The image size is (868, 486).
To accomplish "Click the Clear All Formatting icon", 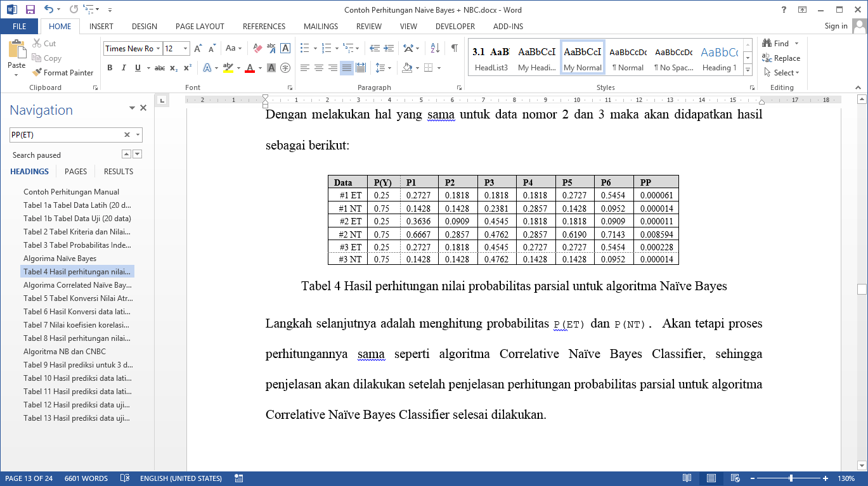I will 257,48.
